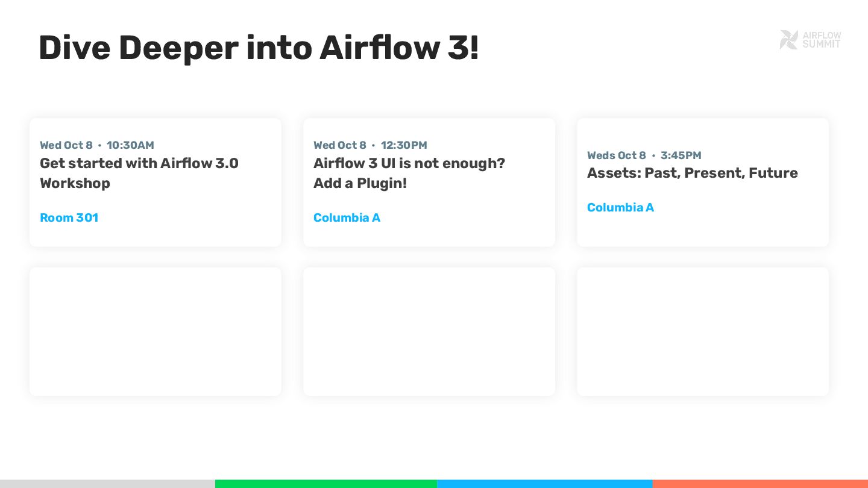Click the orange footer color bar segment

coord(760,484)
